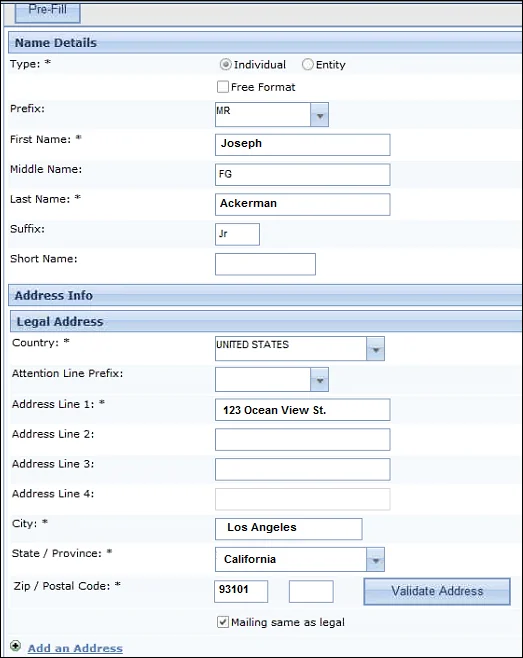Enable the Free Format checkbox
This screenshot has width=523, height=658.
pos(223,87)
